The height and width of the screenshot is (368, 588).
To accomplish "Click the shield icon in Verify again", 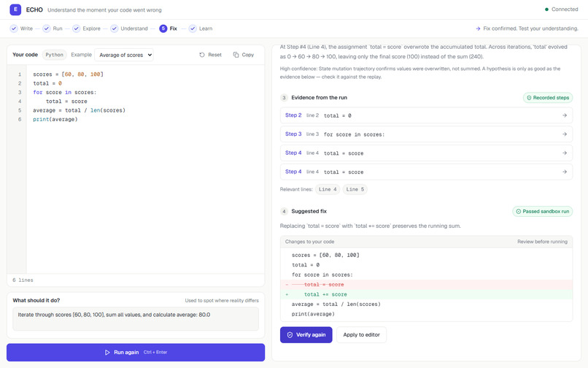I will pos(290,335).
